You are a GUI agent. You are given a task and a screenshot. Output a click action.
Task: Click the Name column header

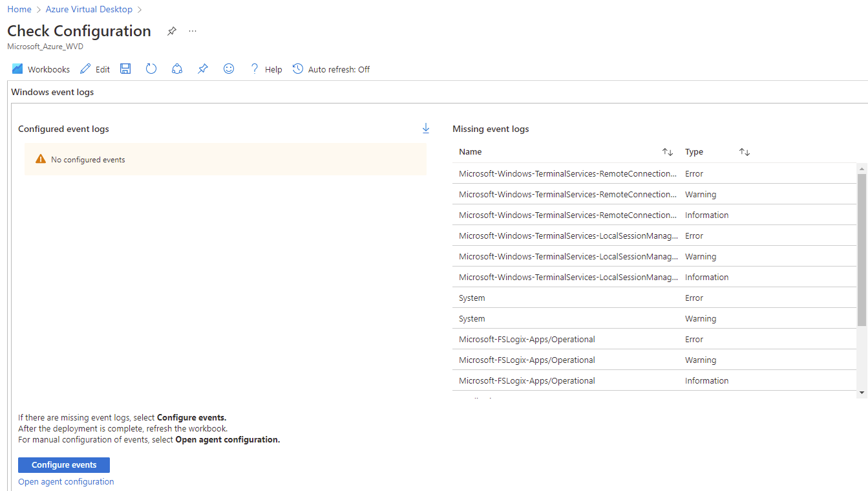(471, 152)
